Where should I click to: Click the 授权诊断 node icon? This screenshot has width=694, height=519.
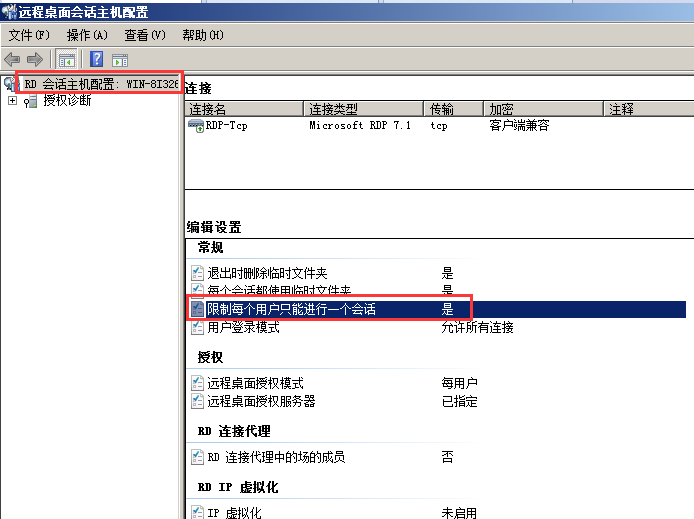tap(30, 101)
